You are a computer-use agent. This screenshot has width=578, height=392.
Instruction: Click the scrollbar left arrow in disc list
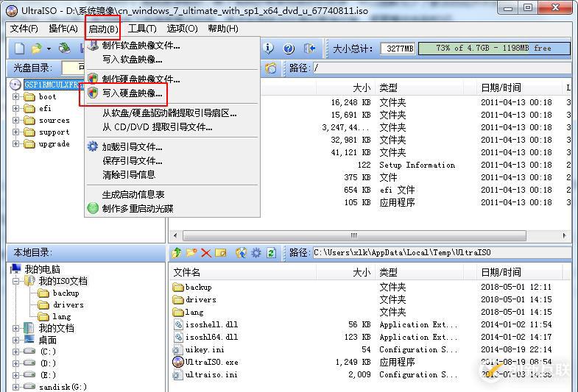[175, 235]
